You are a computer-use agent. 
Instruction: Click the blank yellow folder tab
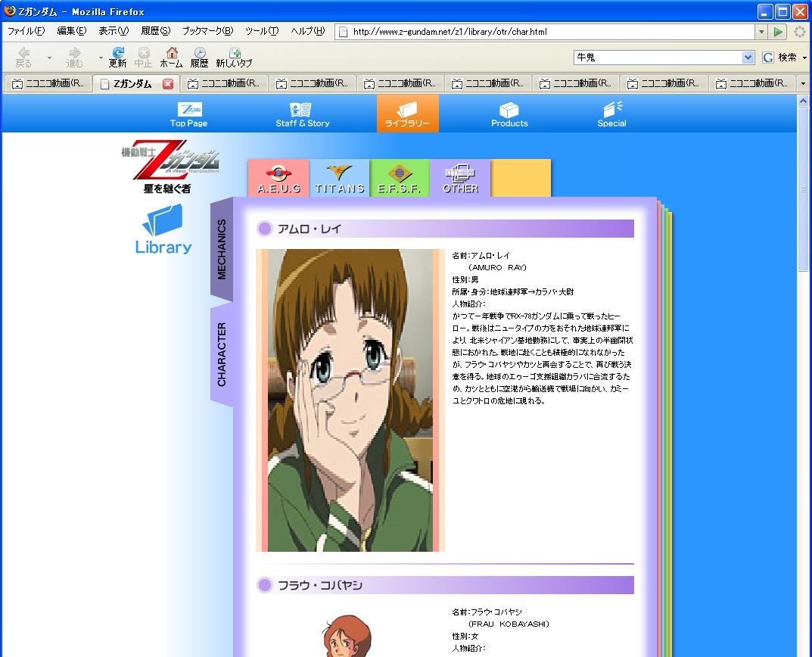pos(521,178)
